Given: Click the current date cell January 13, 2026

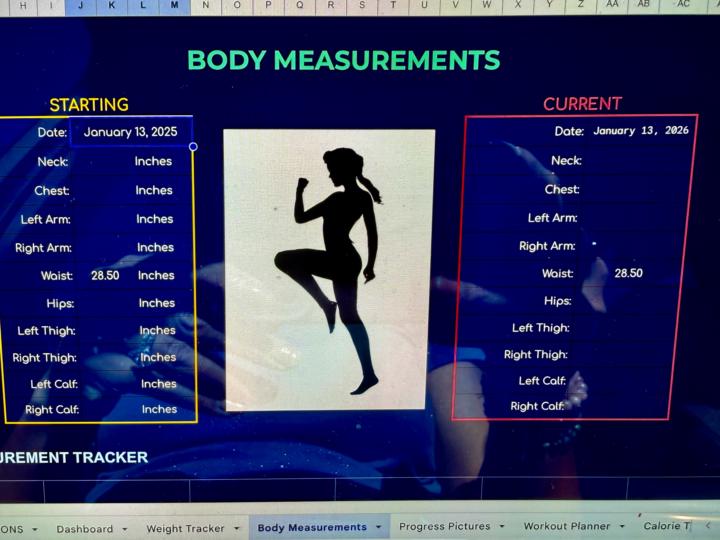Looking at the screenshot, I should pyautogui.click(x=641, y=131).
